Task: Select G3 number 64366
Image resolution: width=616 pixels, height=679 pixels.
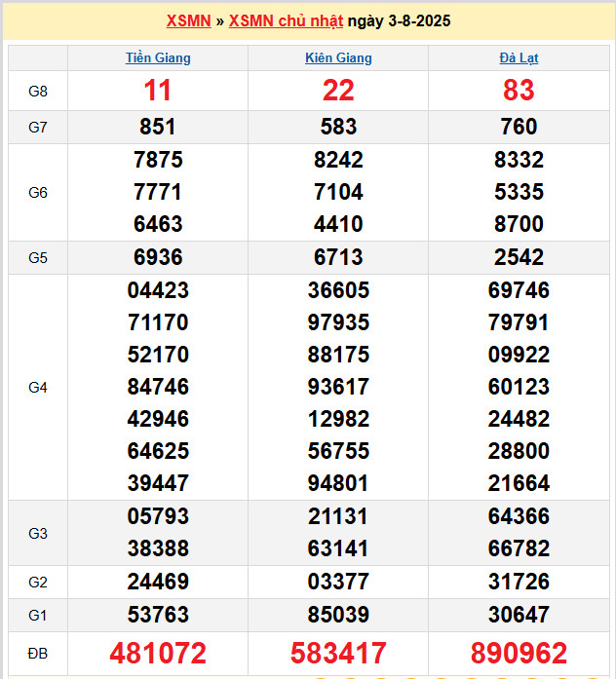Action: [519, 516]
